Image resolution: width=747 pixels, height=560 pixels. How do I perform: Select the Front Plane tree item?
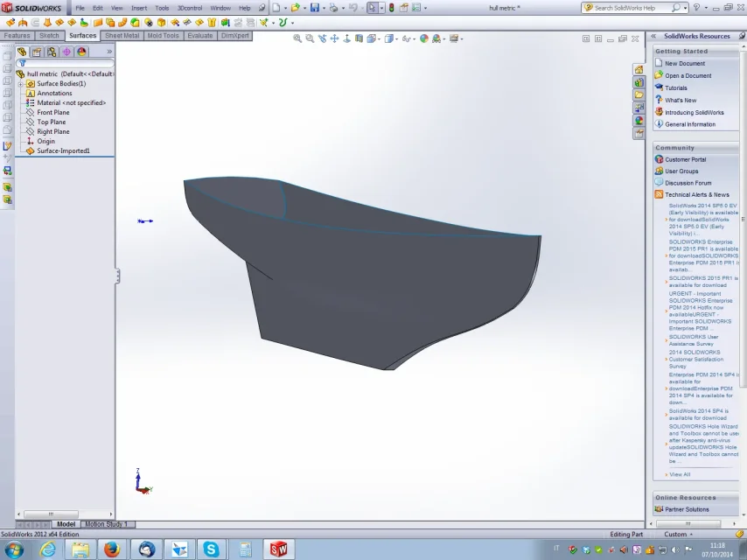coord(52,113)
